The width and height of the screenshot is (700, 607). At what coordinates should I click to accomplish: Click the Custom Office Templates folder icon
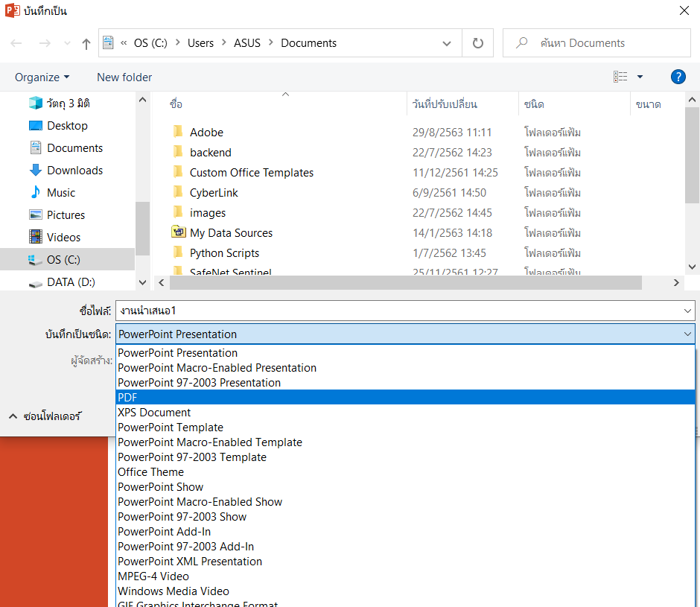pyautogui.click(x=178, y=172)
